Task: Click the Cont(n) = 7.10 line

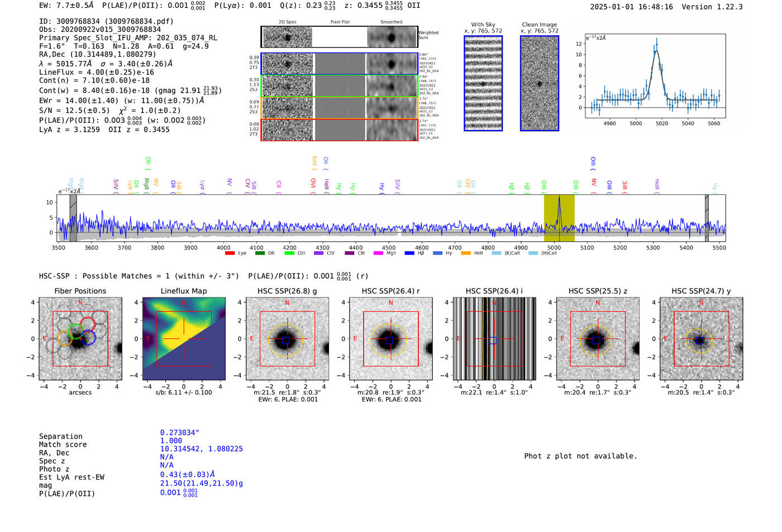Action: click(94, 80)
